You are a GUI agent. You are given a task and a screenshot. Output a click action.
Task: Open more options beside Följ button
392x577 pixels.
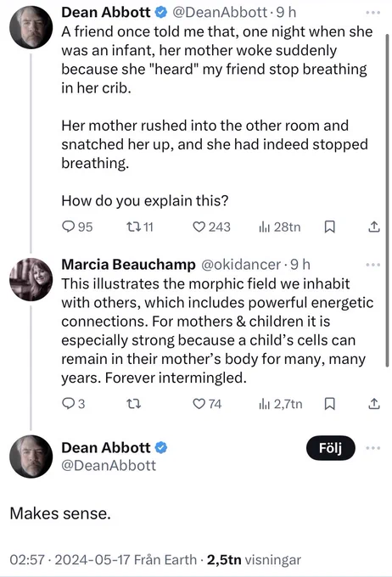point(372,448)
